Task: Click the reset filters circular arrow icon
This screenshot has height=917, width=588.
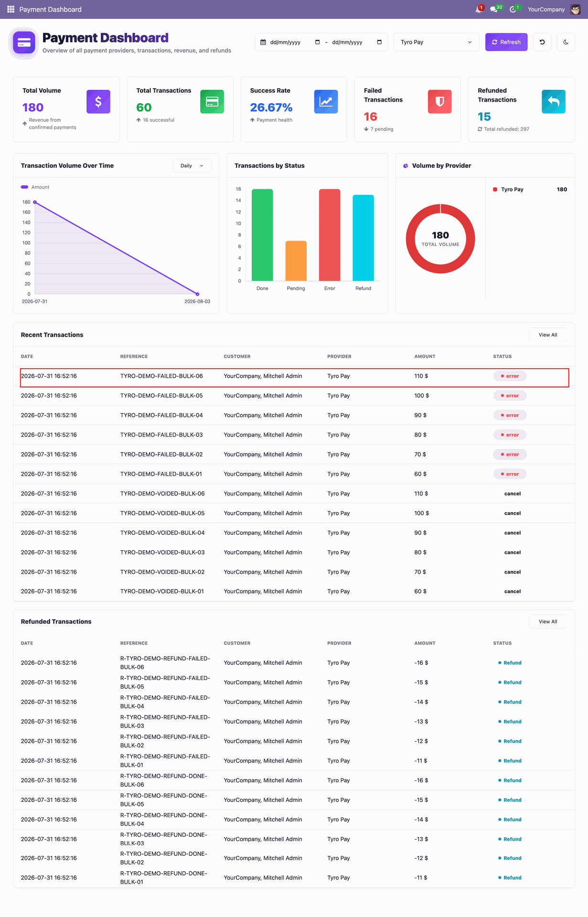Action: [x=542, y=42]
